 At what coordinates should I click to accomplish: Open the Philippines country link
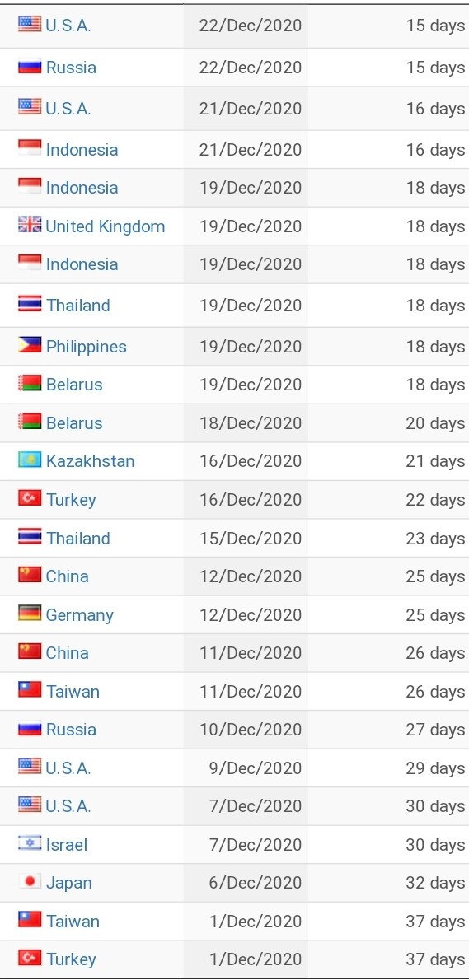click(87, 347)
